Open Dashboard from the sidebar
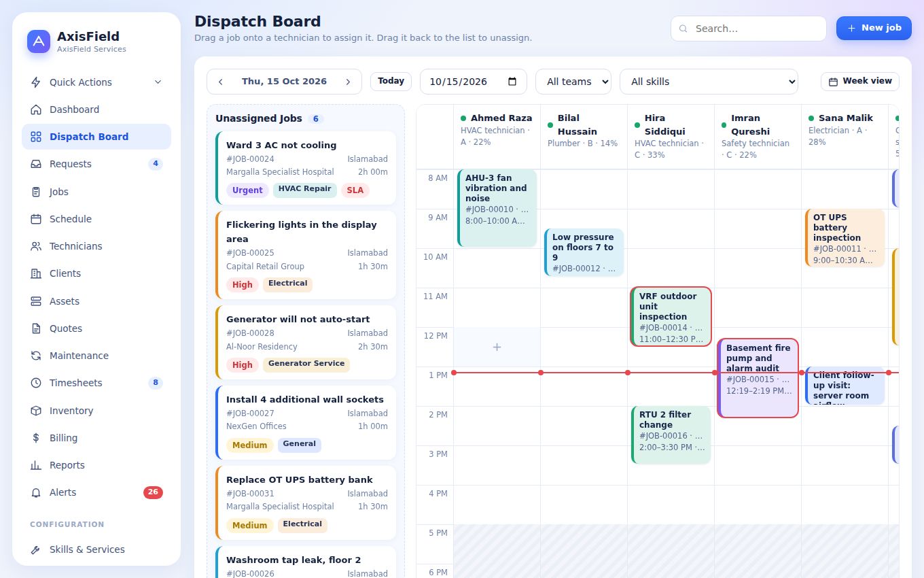The height and width of the screenshot is (578, 924). [x=96, y=109]
